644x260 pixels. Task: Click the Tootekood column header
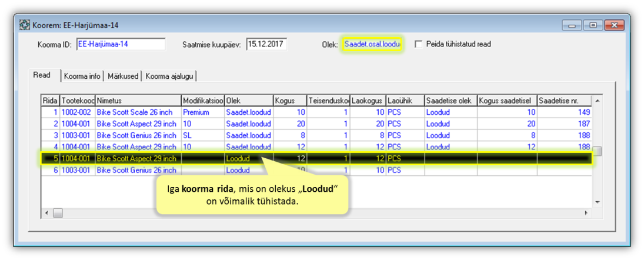[78, 101]
